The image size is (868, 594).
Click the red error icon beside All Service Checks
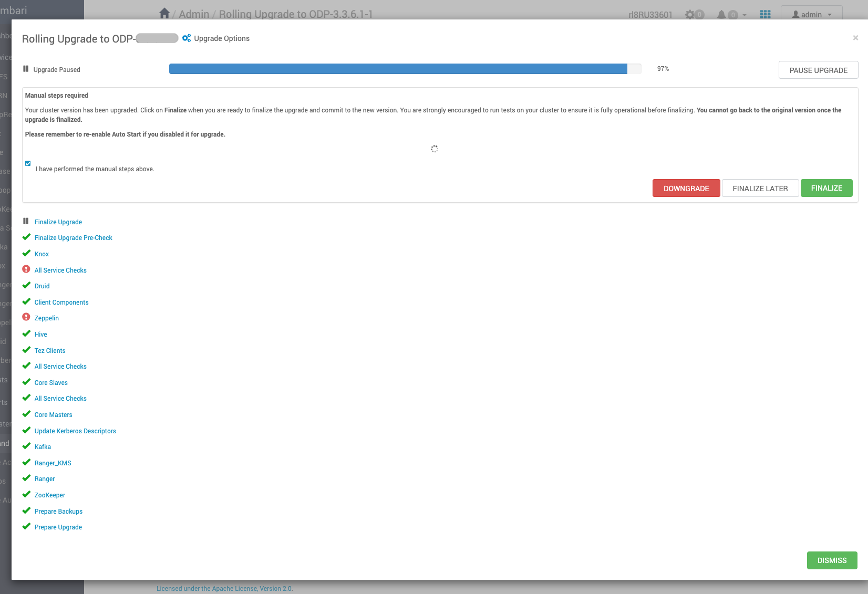(x=26, y=269)
